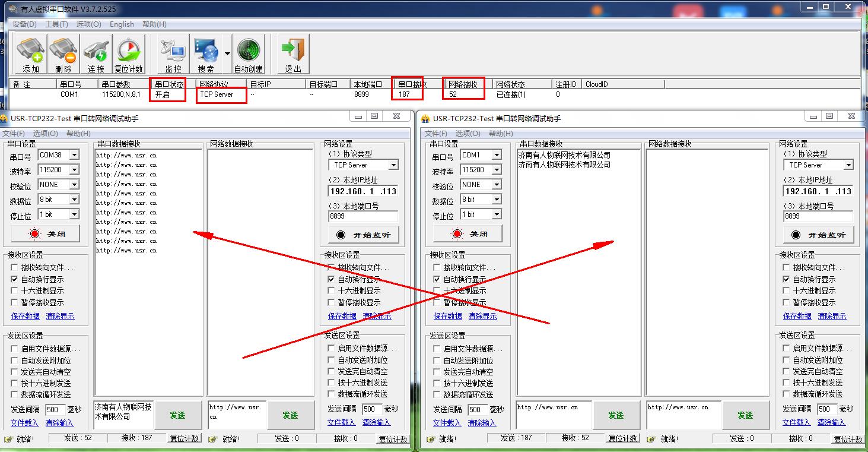Click the local port 8899 field in right window

tap(818, 216)
